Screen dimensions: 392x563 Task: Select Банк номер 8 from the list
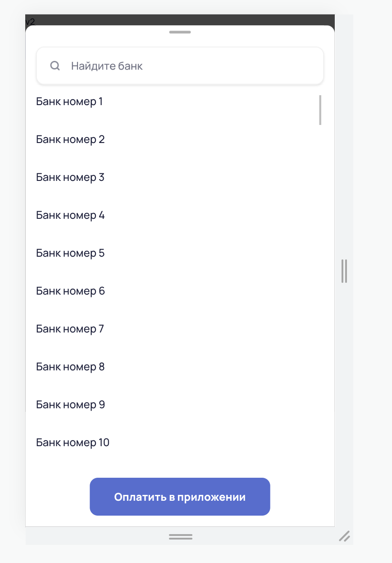(x=70, y=367)
